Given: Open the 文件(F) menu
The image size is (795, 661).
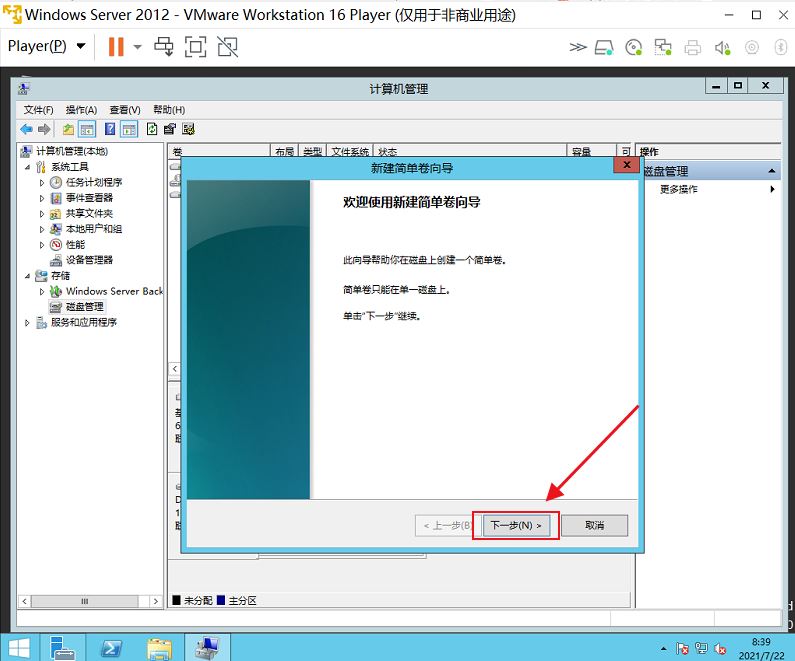Looking at the screenshot, I should [39, 110].
